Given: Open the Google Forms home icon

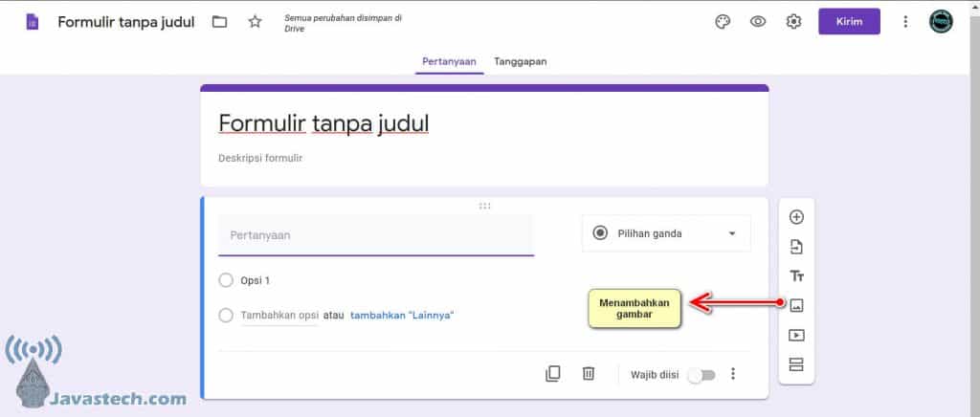Looking at the screenshot, I should point(32,22).
